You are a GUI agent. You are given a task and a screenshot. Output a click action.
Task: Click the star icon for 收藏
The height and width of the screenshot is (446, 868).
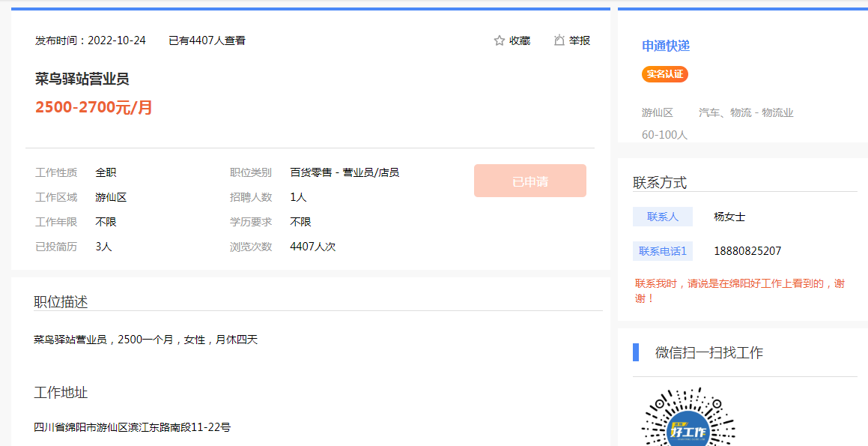500,40
